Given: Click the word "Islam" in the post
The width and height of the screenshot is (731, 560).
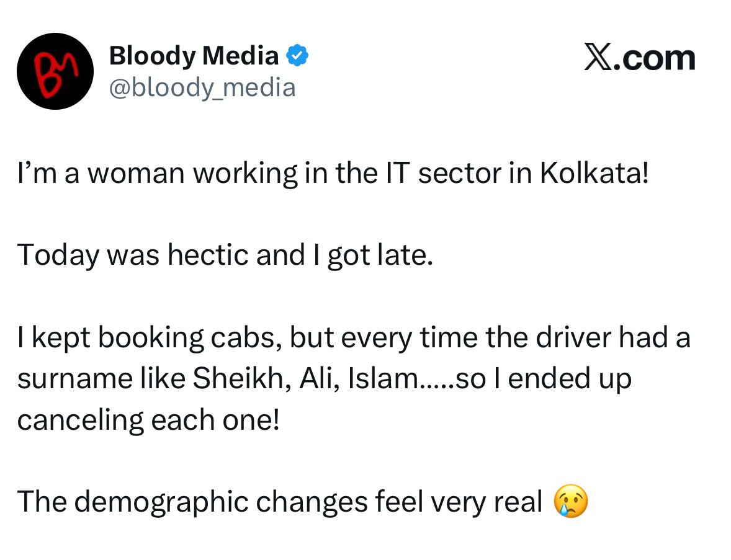Looking at the screenshot, I should 382,378.
